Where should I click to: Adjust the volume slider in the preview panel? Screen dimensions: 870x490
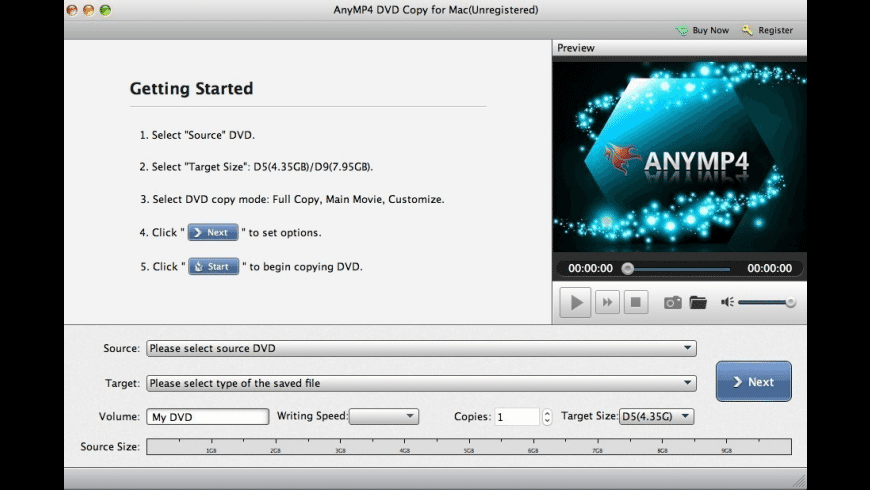pos(767,302)
